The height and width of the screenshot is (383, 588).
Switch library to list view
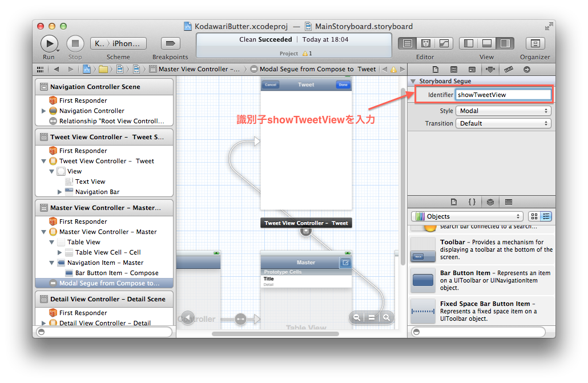(x=546, y=216)
